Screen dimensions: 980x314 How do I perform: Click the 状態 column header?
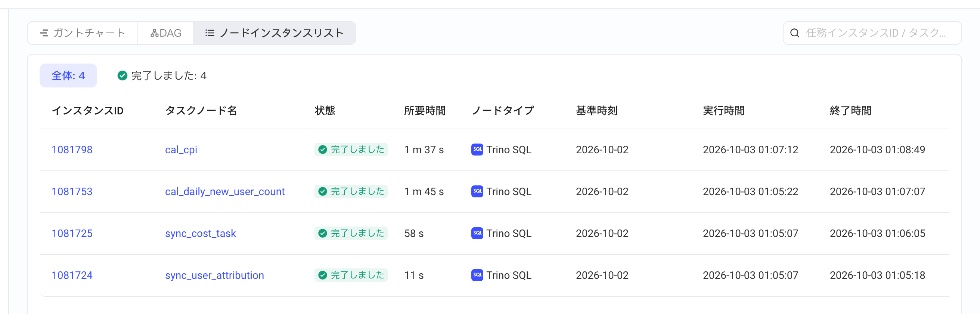pyautogui.click(x=325, y=111)
